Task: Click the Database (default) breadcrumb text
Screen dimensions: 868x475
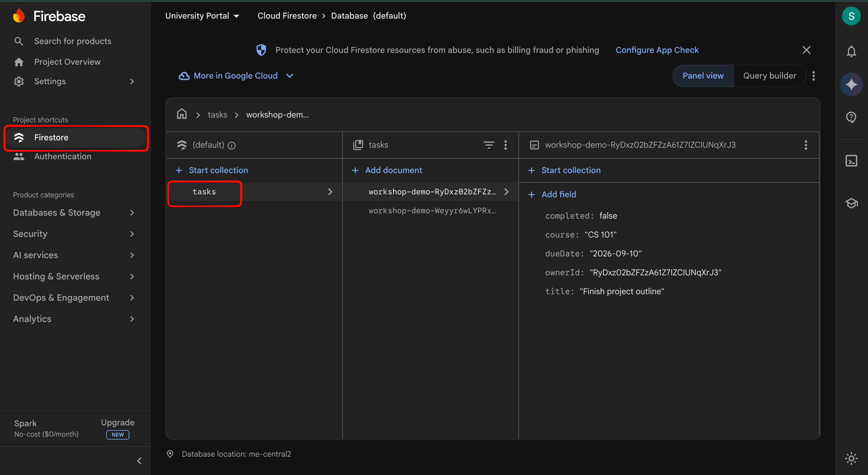Action: tap(368, 16)
